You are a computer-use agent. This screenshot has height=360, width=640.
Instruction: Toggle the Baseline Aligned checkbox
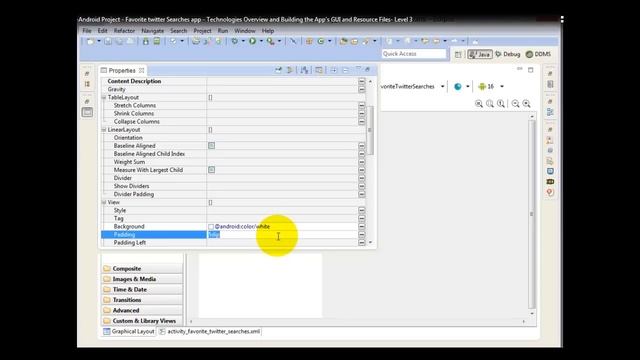(x=211, y=146)
